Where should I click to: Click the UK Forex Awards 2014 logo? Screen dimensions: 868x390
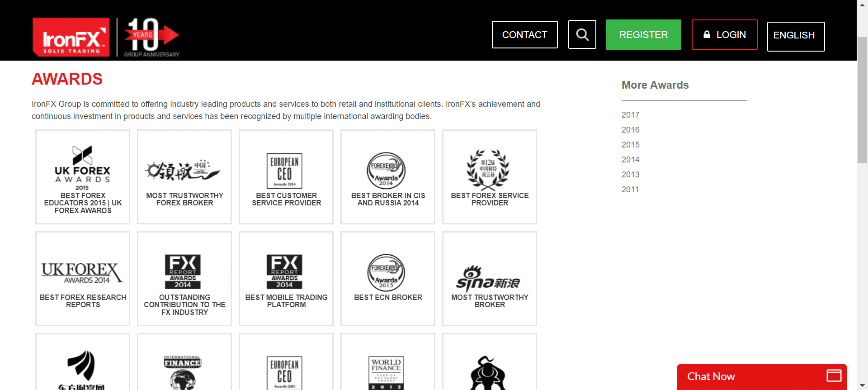tap(82, 273)
